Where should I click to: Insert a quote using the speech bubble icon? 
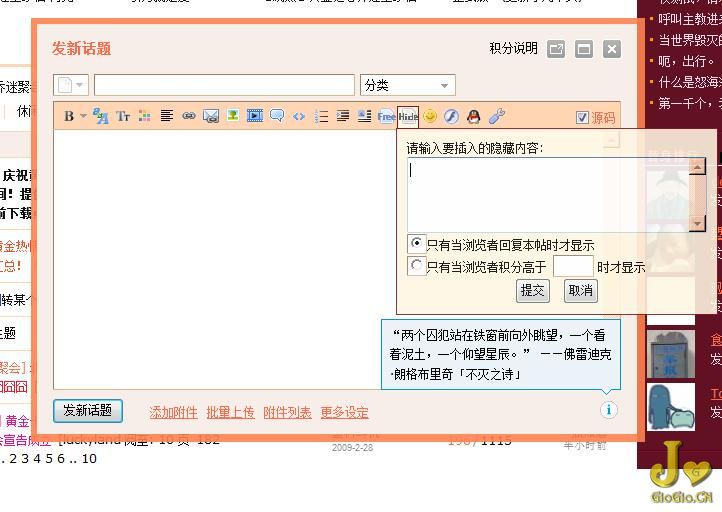point(277,117)
